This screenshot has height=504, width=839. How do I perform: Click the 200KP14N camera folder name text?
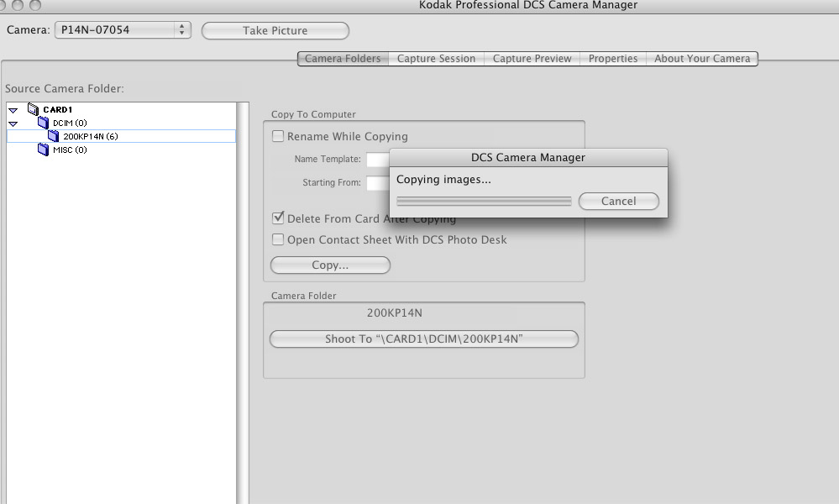pos(395,313)
